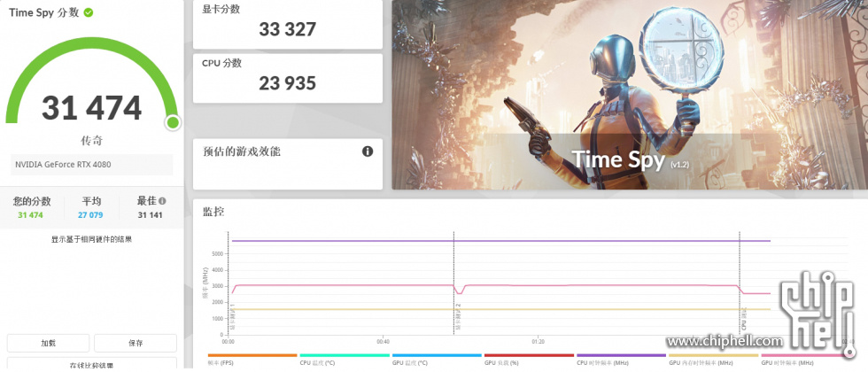
Task: Click the 显示基于相同硬件的结果 text
Action: click(92, 240)
